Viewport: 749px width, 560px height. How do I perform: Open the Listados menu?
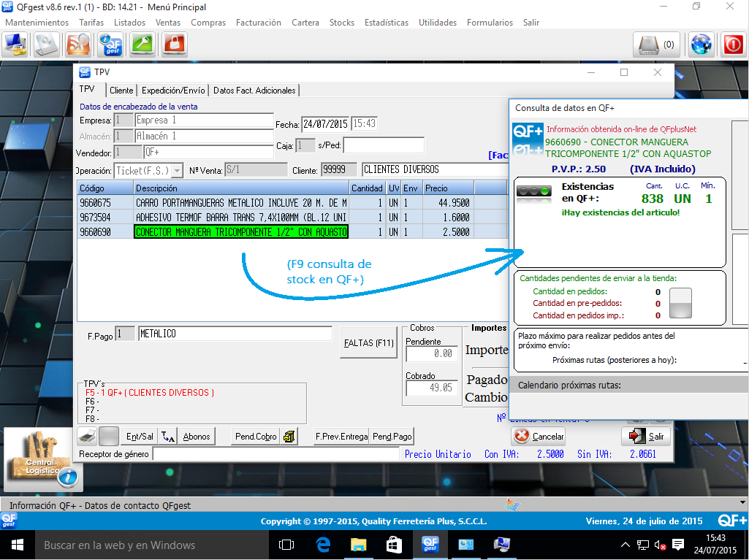tap(129, 23)
